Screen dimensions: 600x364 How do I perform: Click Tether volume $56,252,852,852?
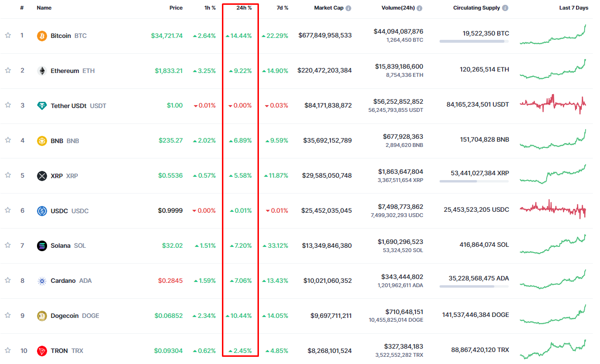tap(398, 102)
